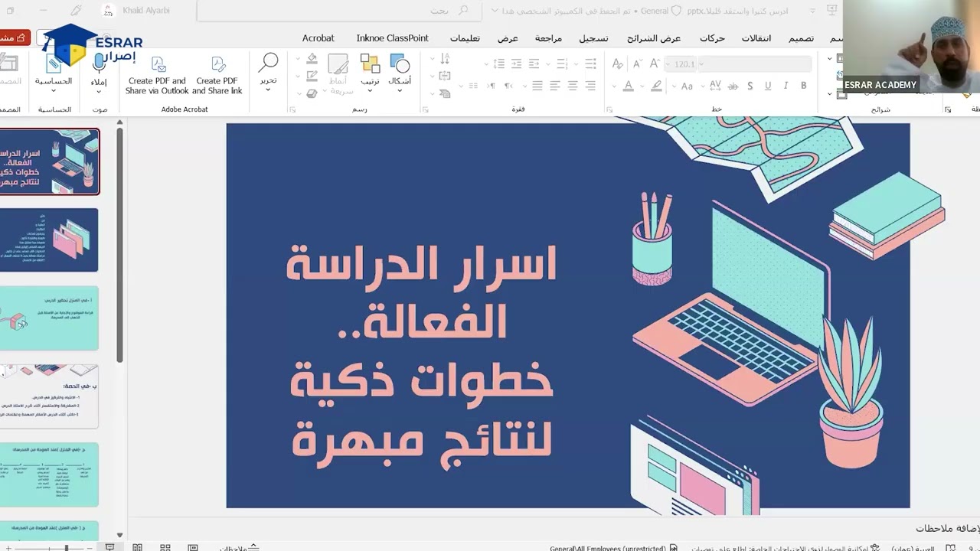Open the Arrange (ترتيب) menu

[371, 73]
